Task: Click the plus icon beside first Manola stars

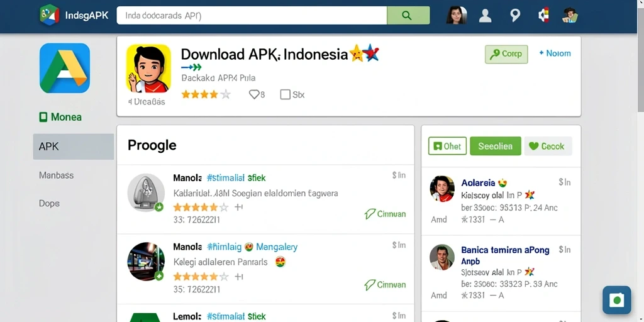Action: pyautogui.click(x=238, y=207)
